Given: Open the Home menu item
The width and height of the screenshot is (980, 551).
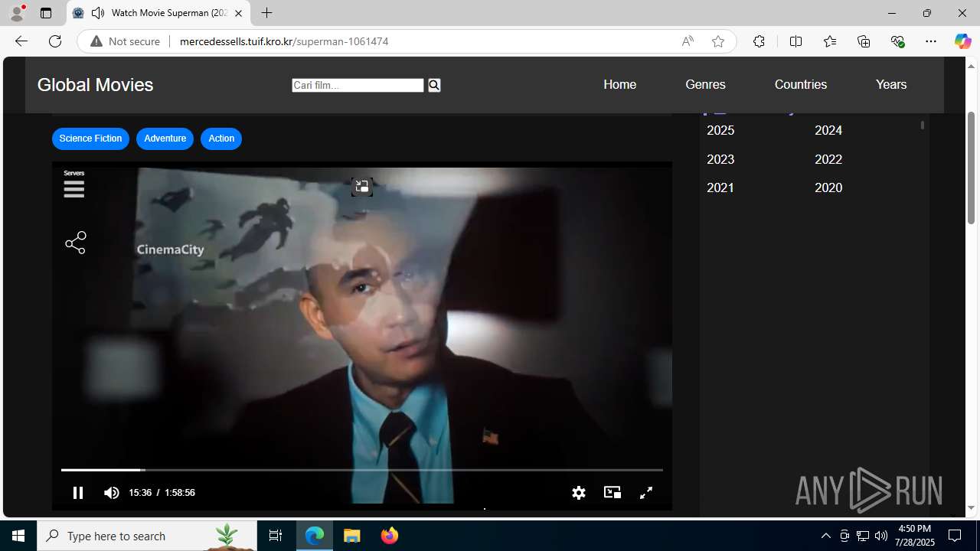Looking at the screenshot, I should [x=619, y=84].
